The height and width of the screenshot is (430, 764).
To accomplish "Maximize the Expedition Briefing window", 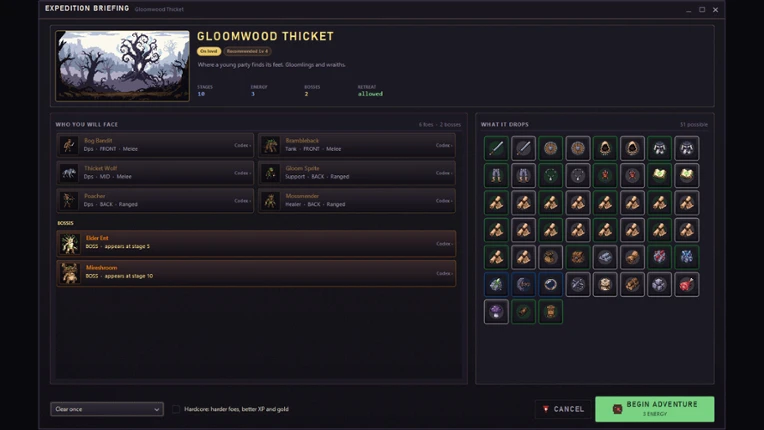I will point(702,10).
